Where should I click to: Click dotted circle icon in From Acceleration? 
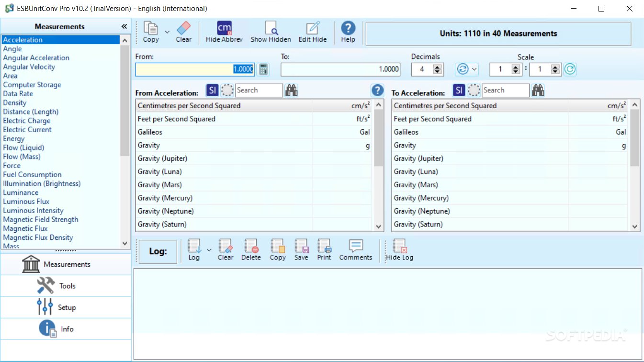click(227, 90)
